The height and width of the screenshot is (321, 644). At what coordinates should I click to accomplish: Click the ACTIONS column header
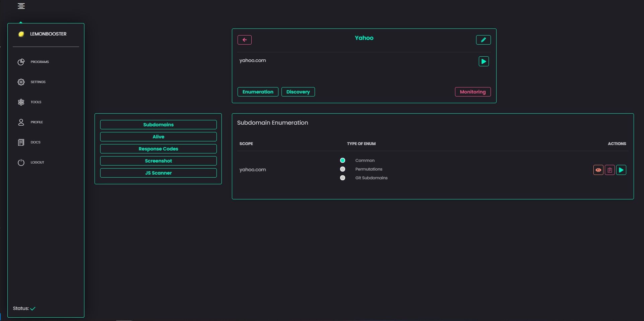coord(617,144)
